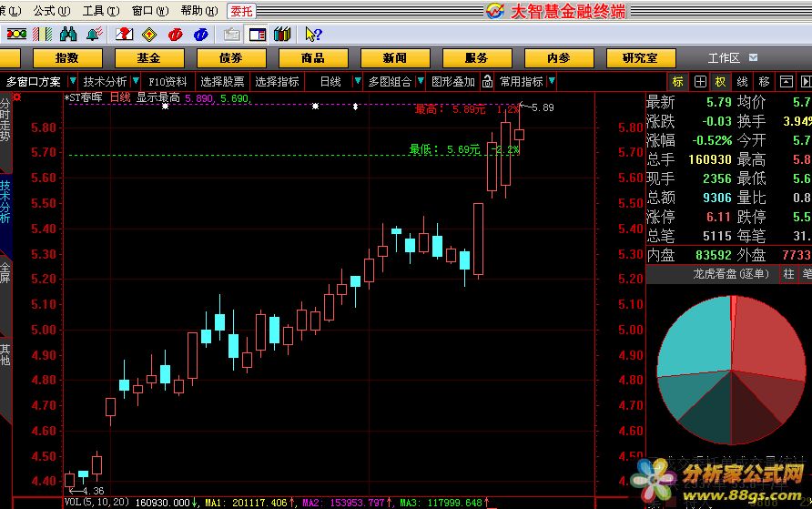Switch to 柱 bar view in 龙虎看盘

[x=788, y=274]
